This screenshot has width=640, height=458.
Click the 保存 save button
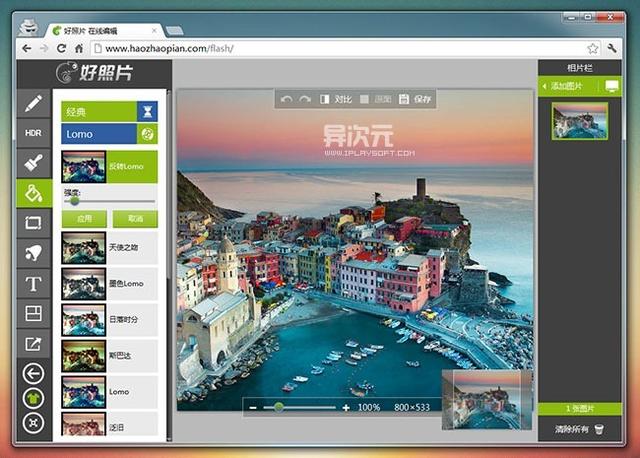click(415, 99)
